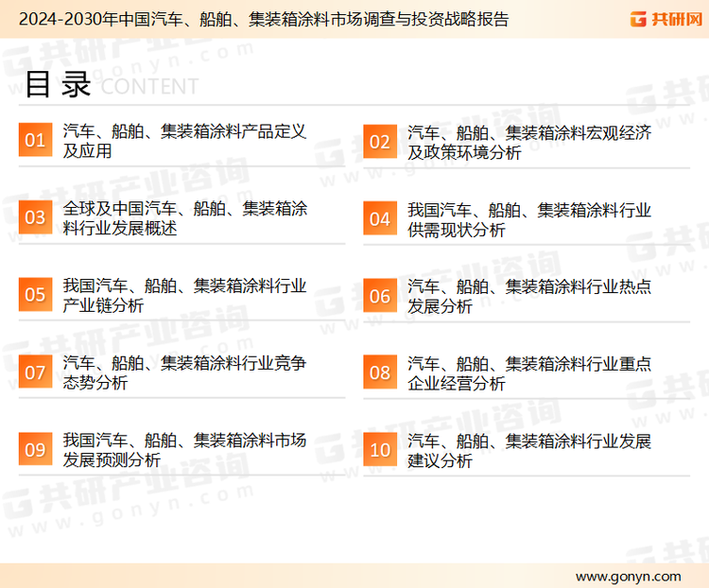Click the 目录 heading
709x588 pixels.
pyautogui.click(x=58, y=84)
